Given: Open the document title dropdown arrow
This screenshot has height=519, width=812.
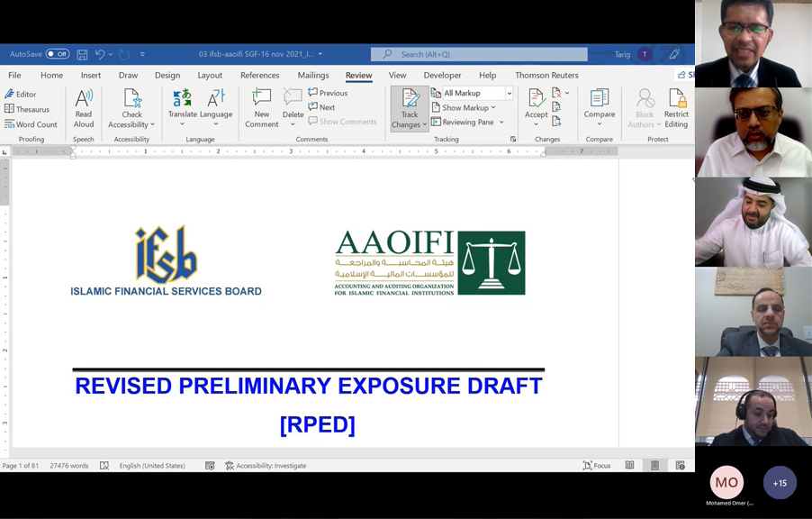Looking at the screenshot, I should [x=320, y=54].
